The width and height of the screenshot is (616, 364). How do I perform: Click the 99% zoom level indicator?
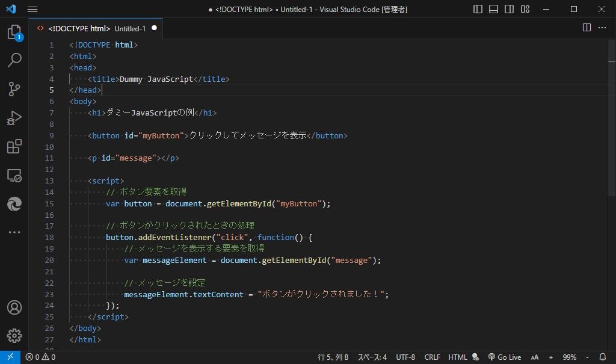pos(569,357)
